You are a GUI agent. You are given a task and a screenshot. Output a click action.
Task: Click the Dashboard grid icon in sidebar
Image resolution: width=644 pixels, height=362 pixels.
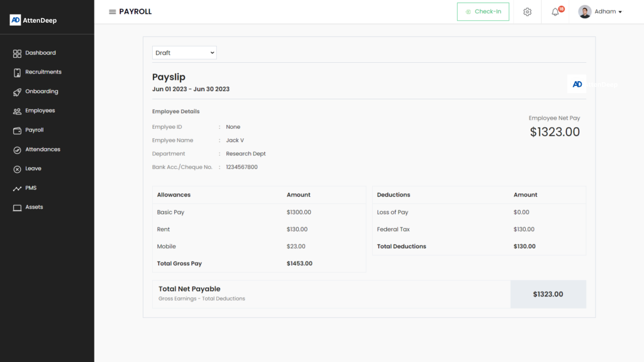17,53
